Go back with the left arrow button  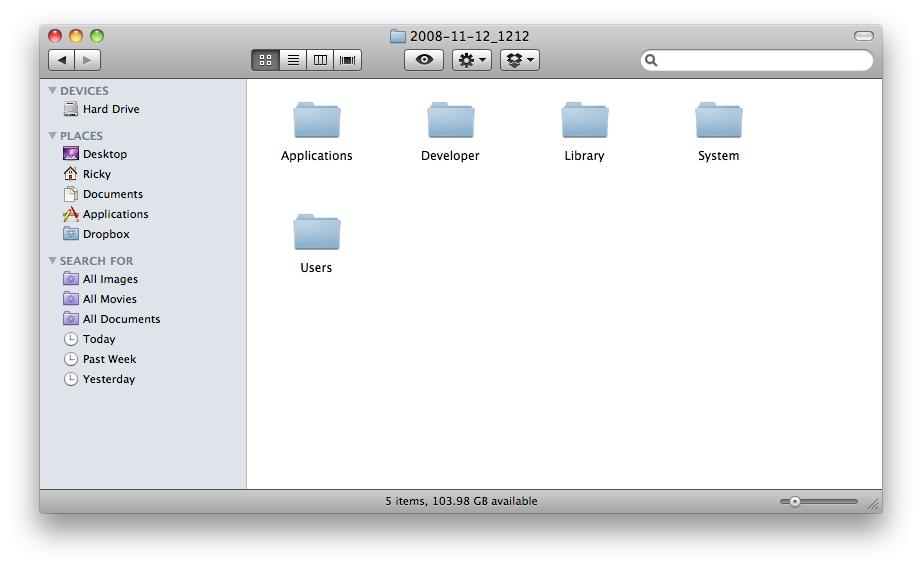(x=62, y=60)
